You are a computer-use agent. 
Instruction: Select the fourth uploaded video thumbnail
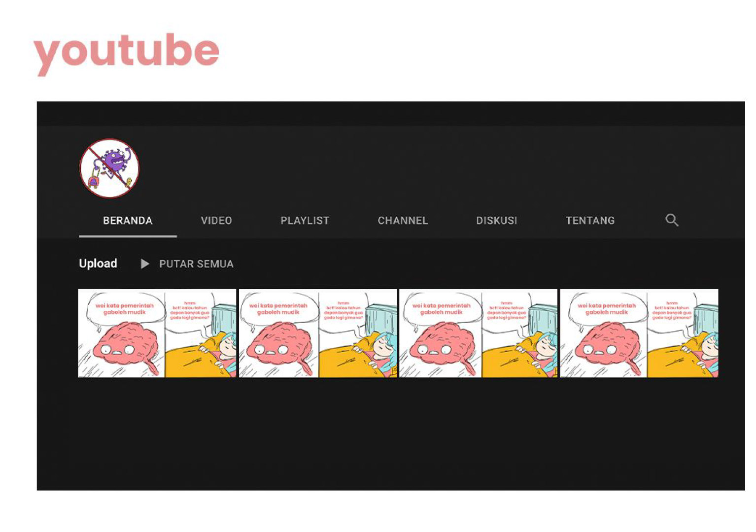tap(639, 333)
